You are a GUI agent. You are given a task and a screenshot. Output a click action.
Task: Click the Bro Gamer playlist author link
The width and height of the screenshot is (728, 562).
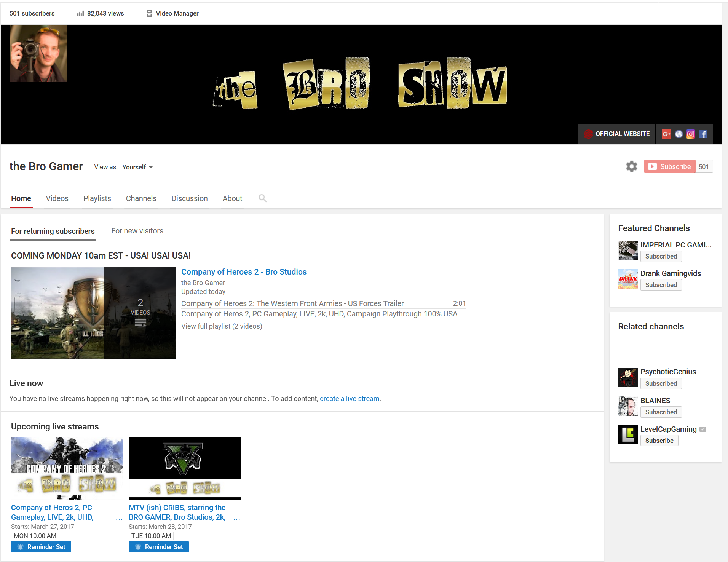pos(203,283)
